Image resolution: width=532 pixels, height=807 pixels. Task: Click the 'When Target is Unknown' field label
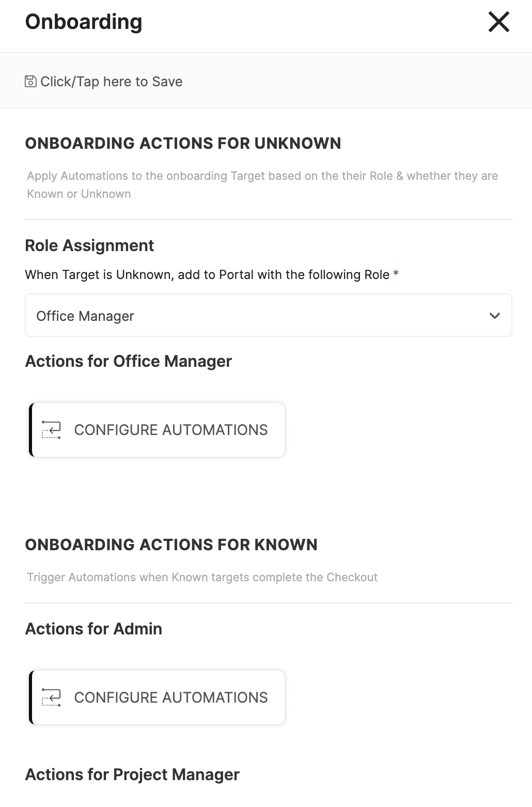[x=207, y=274]
